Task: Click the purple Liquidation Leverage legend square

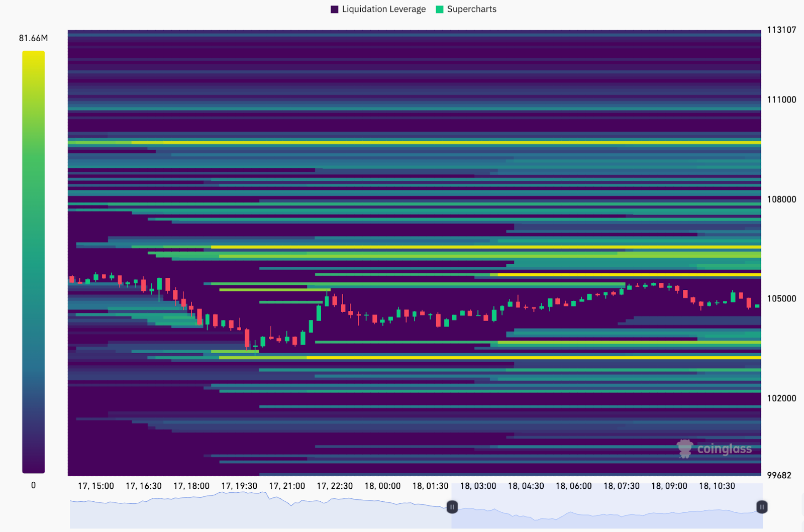Action: (x=335, y=10)
